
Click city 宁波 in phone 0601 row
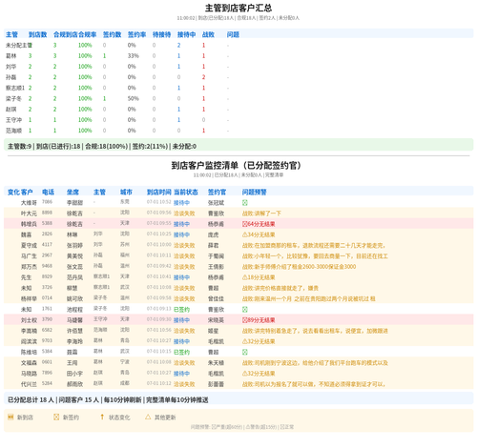point(125,362)
